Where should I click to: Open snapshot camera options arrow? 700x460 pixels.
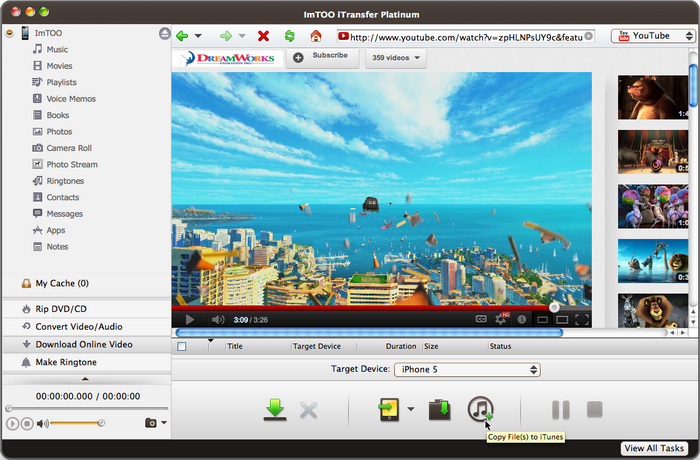[164, 422]
